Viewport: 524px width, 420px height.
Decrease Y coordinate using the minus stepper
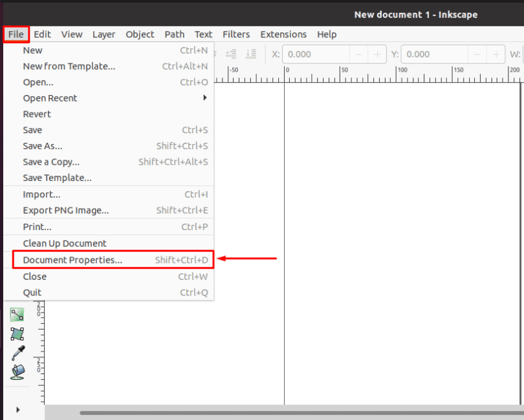[477, 54]
